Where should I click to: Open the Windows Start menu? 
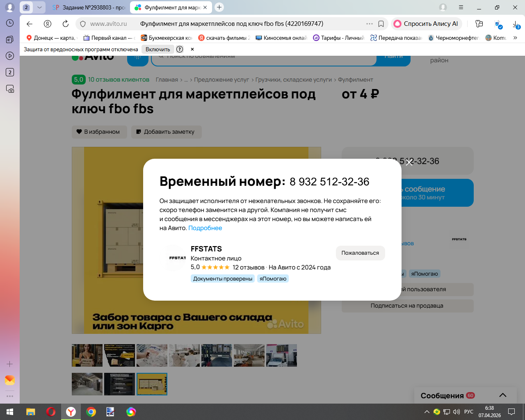coord(10,412)
